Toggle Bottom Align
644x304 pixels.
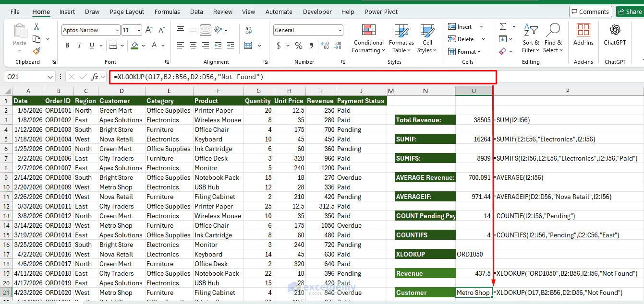coord(206,30)
